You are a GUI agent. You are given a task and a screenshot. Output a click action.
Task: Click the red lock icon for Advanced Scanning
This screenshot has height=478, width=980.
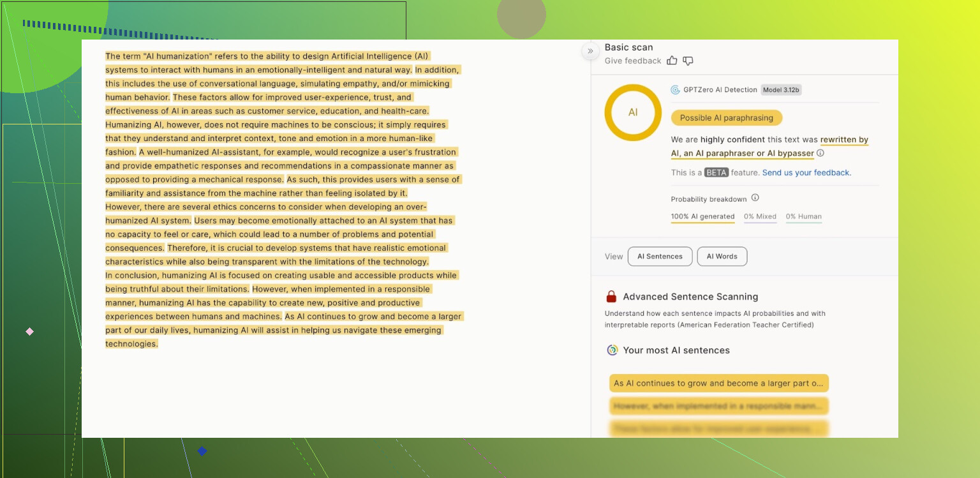click(x=611, y=297)
